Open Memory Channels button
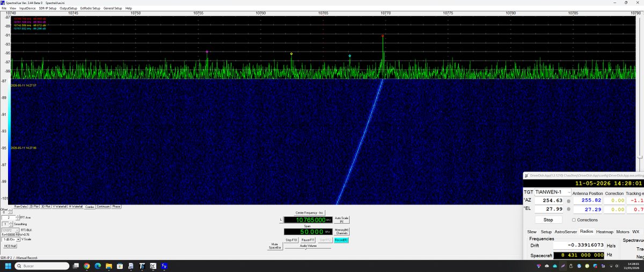The width and height of the screenshot is (644, 272). (x=342, y=232)
